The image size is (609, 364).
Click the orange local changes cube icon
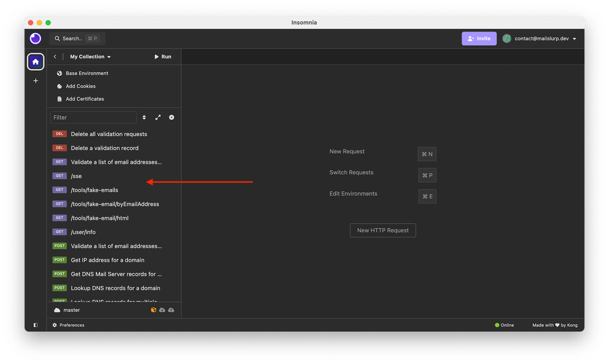(x=153, y=310)
